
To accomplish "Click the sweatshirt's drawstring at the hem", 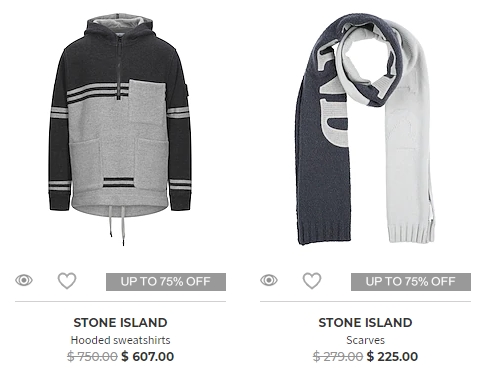I will pyautogui.click(x=117, y=225).
